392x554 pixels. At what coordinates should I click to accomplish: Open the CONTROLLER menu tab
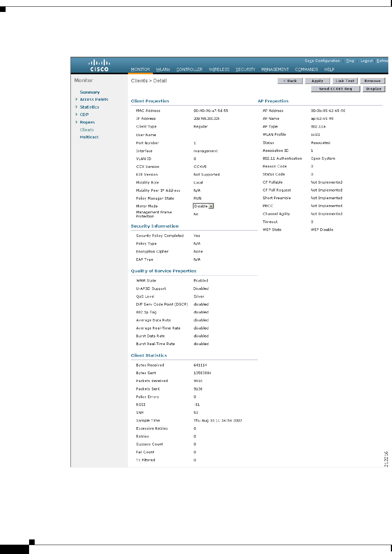point(189,69)
